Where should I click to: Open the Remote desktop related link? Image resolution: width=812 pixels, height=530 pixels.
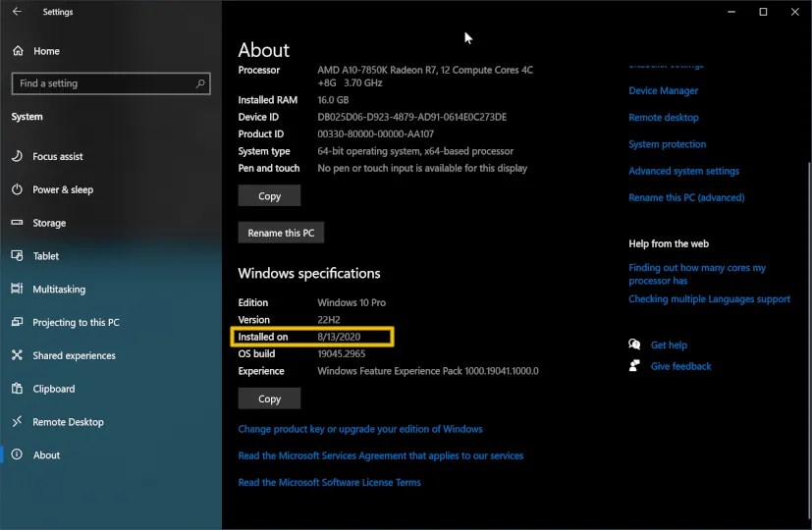664,118
